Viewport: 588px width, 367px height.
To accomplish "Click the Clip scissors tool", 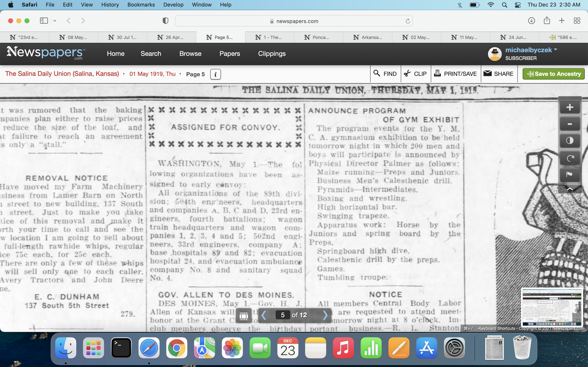I will [415, 74].
